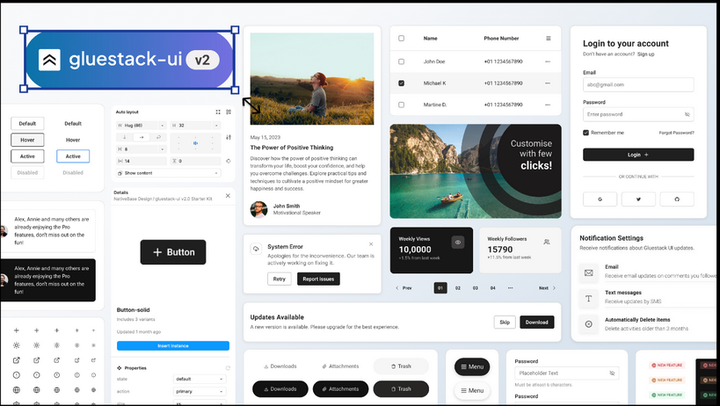Tick the select-all checkbox in the table header
Viewport: 720px width, 406px height.
coord(401,39)
